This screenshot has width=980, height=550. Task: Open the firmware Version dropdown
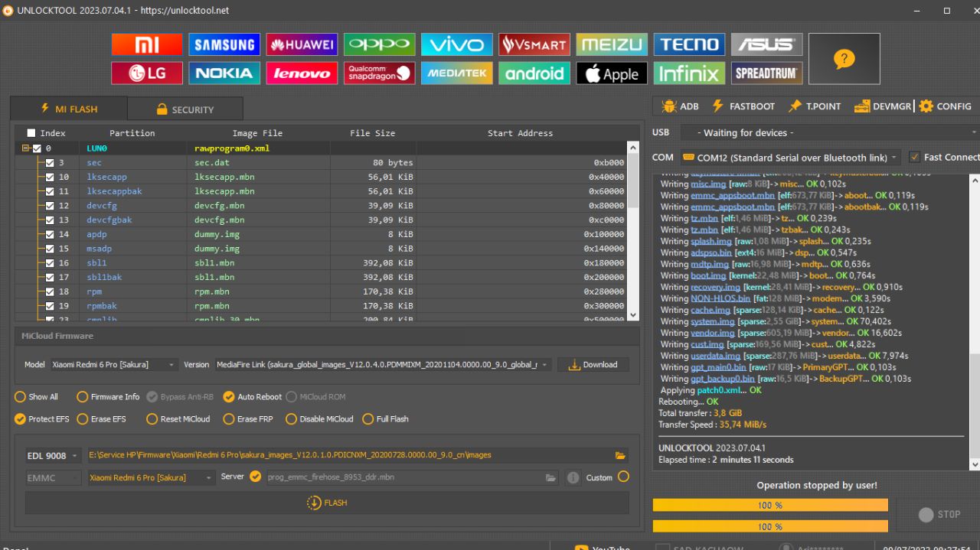[x=383, y=365]
